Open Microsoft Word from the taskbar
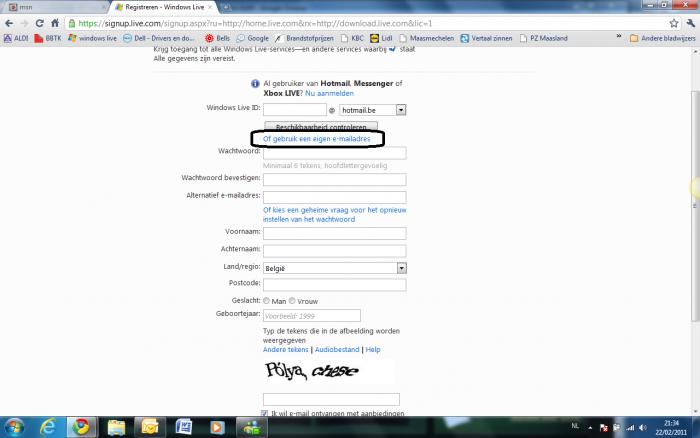Screen dimensions: 700x438 click(183, 427)
